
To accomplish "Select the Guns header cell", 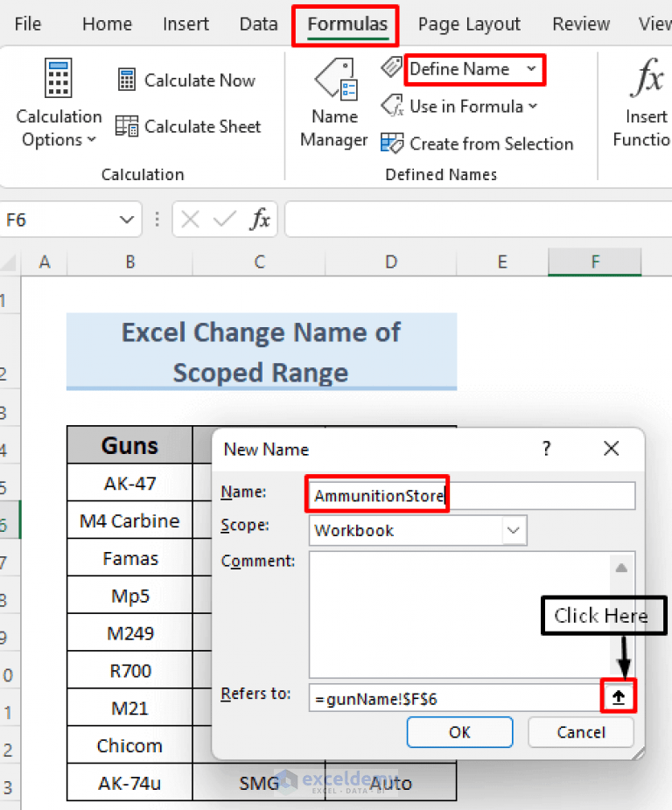I will pyautogui.click(x=129, y=445).
